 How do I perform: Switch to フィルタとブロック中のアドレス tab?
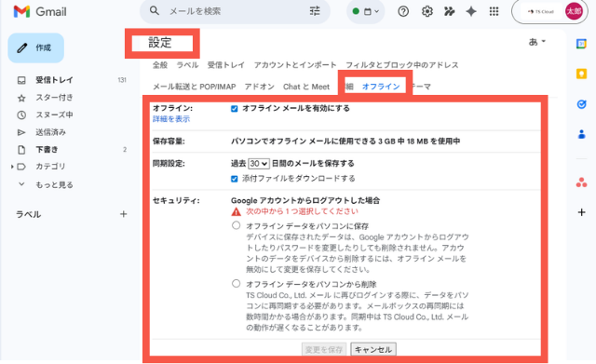[402, 65]
